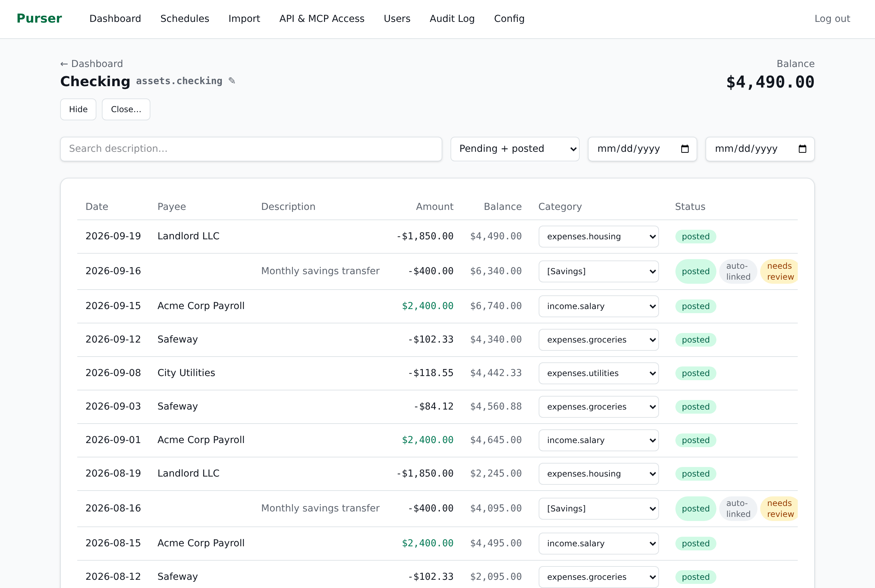
Task: Click auto-linked badge on 2026-09-16 row
Action: tap(738, 271)
